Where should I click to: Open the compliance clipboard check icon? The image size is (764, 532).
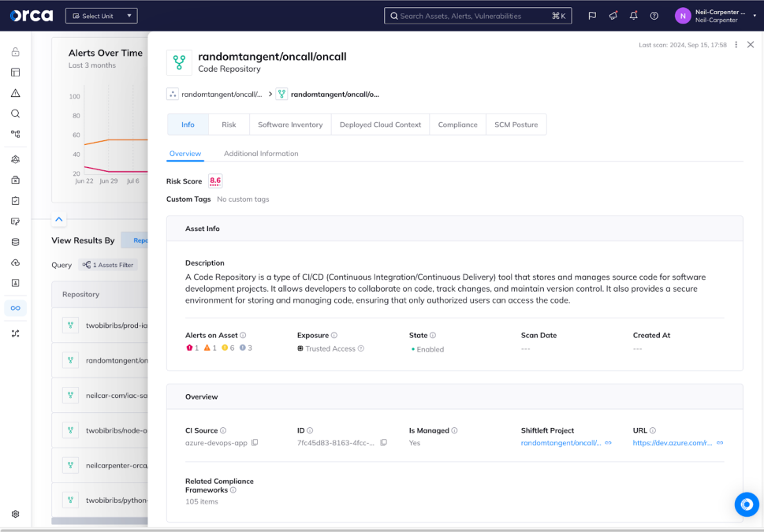pos(16,201)
